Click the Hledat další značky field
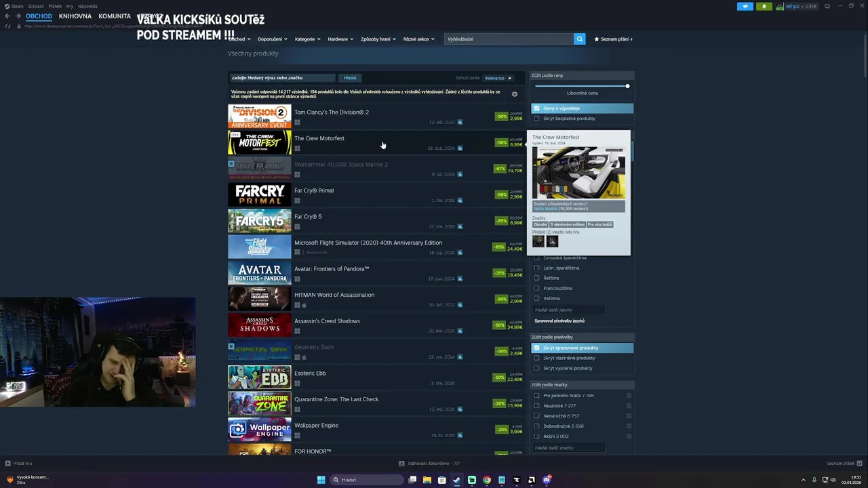The width and height of the screenshot is (868, 488). [569, 448]
